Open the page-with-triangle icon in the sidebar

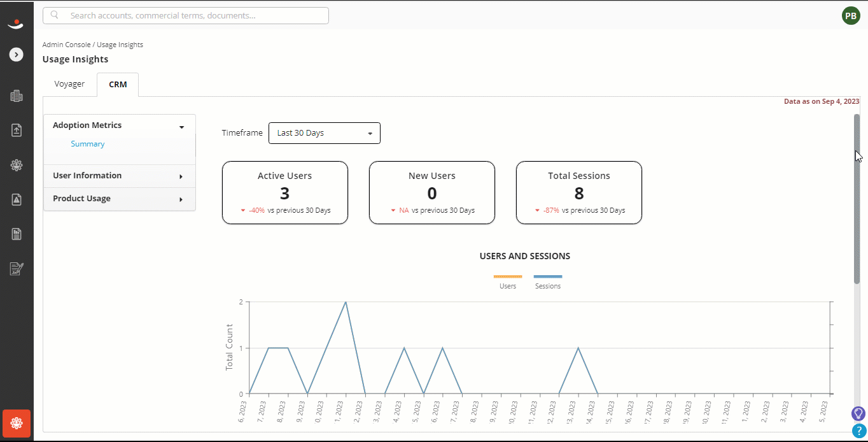coord(17,200)
